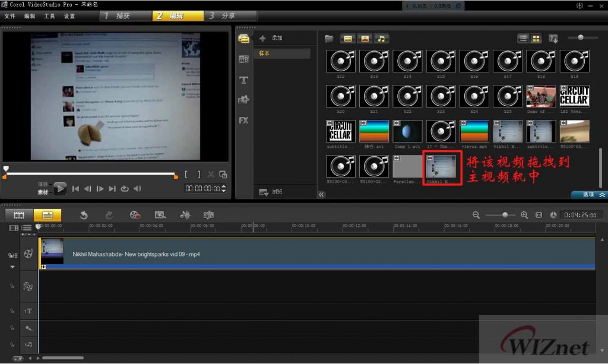Image resolution: width=608 pixels, height=364 pixels.
Task: Click the video track icon button
Action: [28, 254]
